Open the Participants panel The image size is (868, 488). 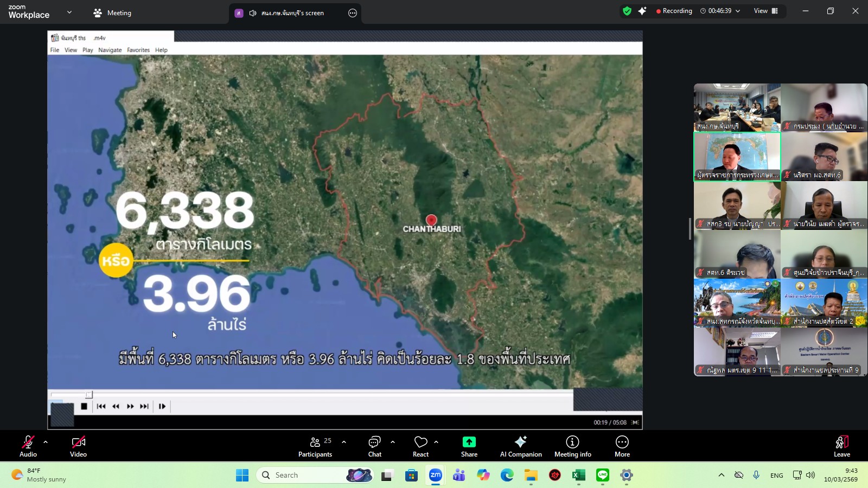pos(315,446)
